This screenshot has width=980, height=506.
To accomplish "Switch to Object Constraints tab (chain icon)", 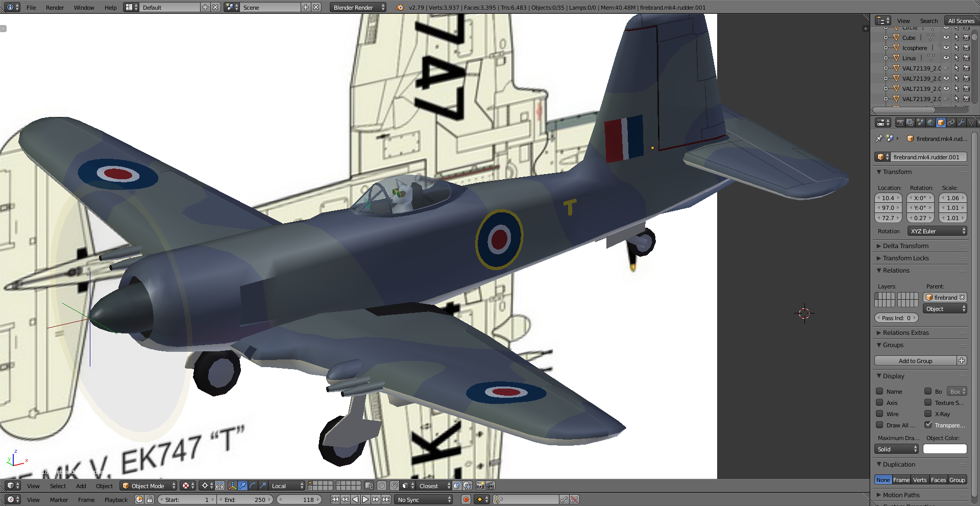I will click(950, 123).
